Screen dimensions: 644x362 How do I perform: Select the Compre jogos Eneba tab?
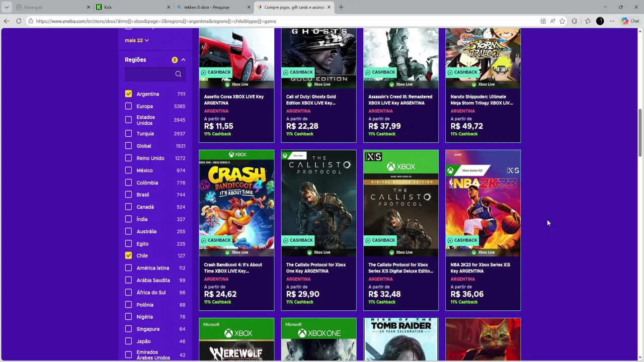[x=293, y=7]
